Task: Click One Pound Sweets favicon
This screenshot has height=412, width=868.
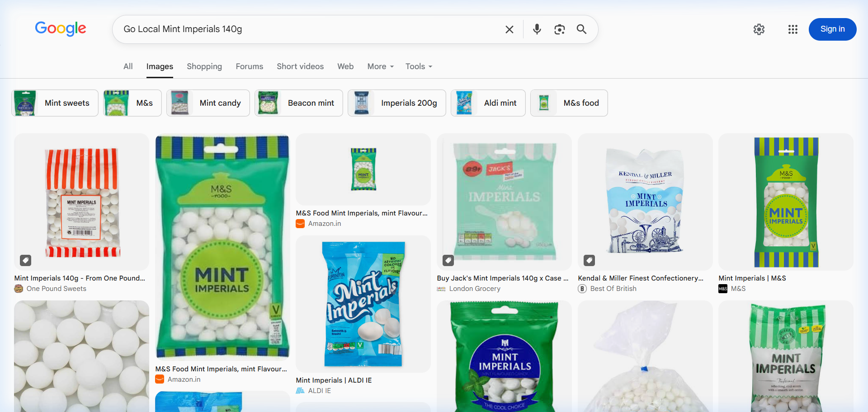Action: [x=19, y=289]
